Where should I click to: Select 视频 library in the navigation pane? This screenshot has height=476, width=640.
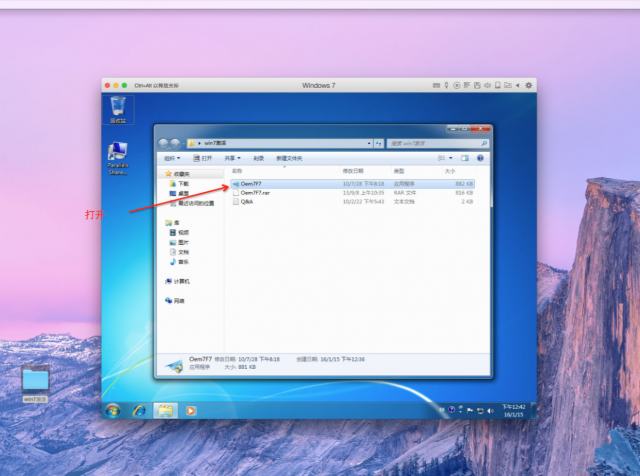179,233
